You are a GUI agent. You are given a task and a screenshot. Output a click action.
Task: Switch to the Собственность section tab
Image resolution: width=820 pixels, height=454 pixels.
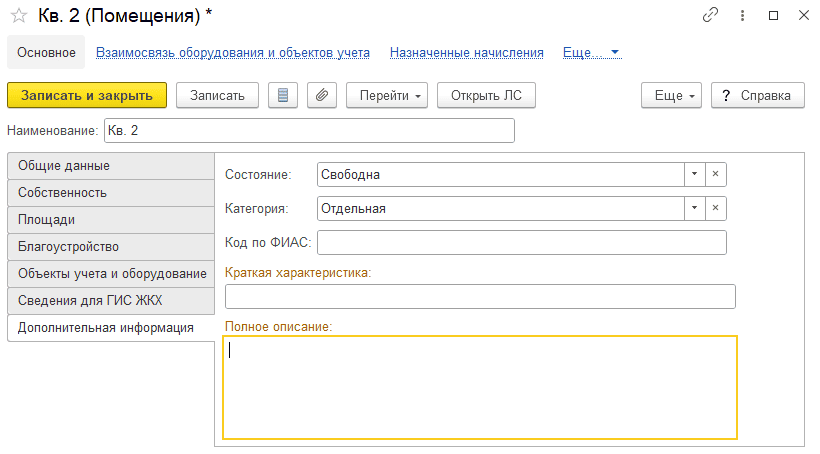pyautogui.click(x=111, y=192)
